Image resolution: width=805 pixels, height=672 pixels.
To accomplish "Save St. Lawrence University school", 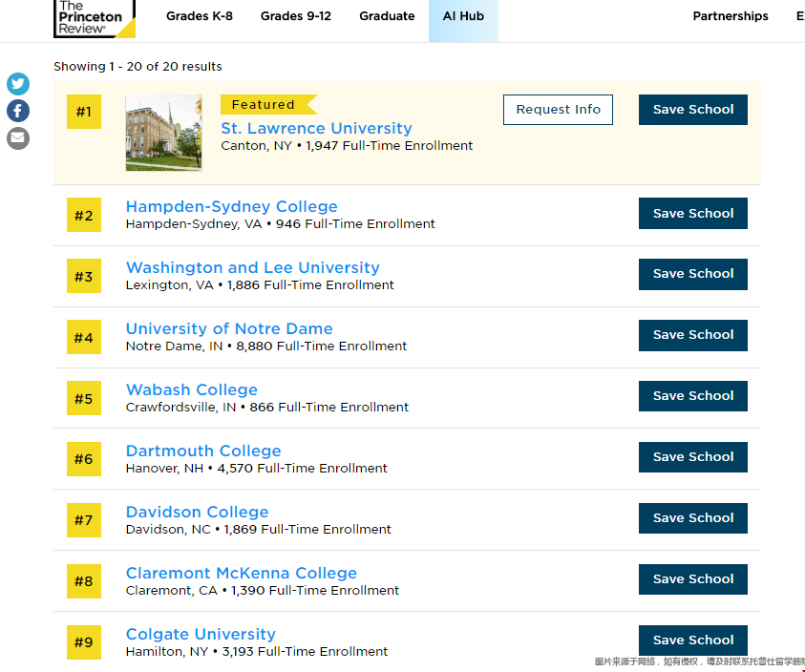I will (692, 110).
